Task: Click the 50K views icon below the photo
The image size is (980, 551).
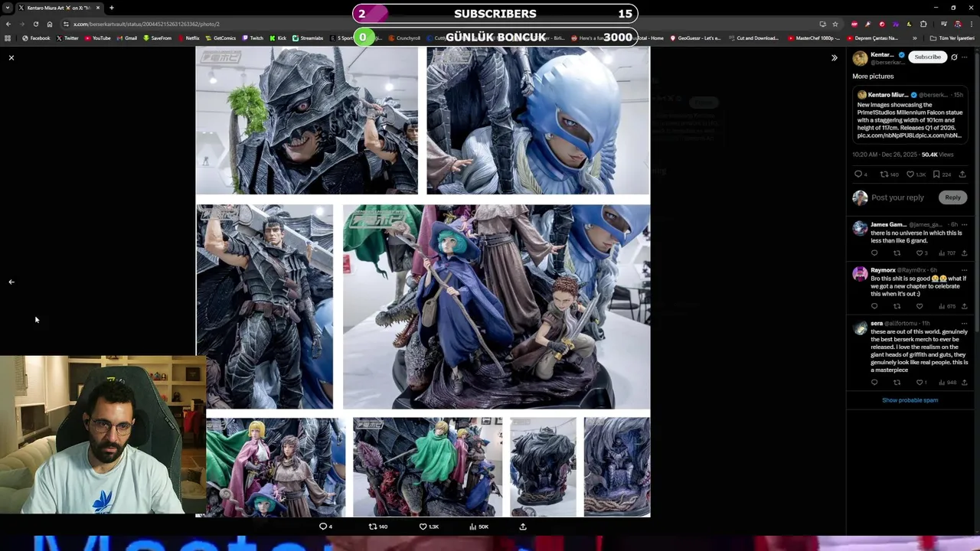Action: pyautogui.click(x=479, y=527)
